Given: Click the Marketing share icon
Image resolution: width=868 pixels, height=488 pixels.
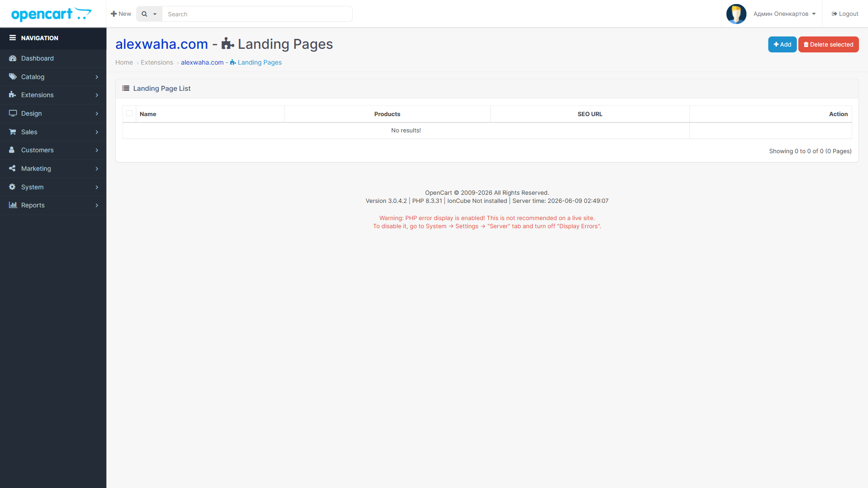Looking at the screenshot, I should coord(13,169).
